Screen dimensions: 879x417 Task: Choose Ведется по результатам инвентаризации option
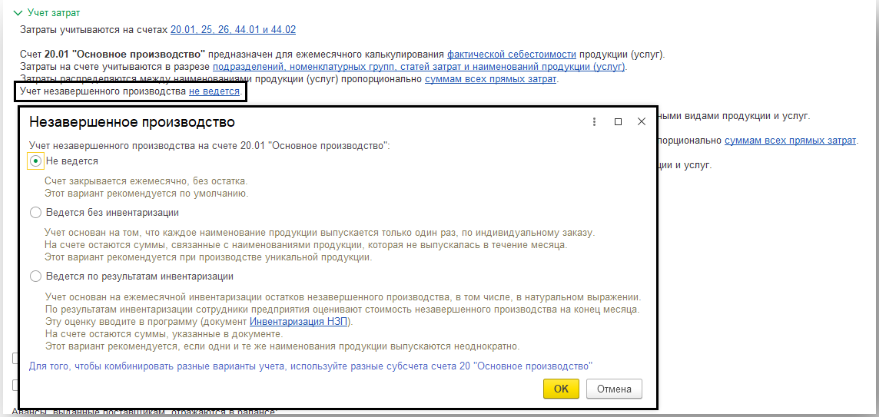click(36, 276)
